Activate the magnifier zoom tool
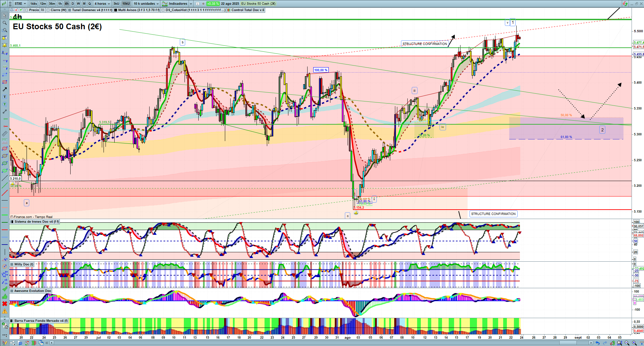The height and width of the screenshot is (346, 644). point(5,23)
